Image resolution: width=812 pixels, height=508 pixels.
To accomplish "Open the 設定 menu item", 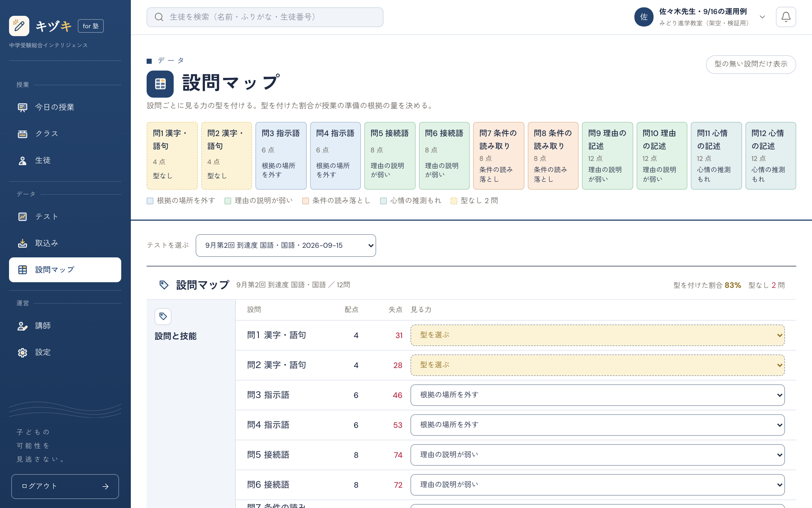I will click(65, 352).
